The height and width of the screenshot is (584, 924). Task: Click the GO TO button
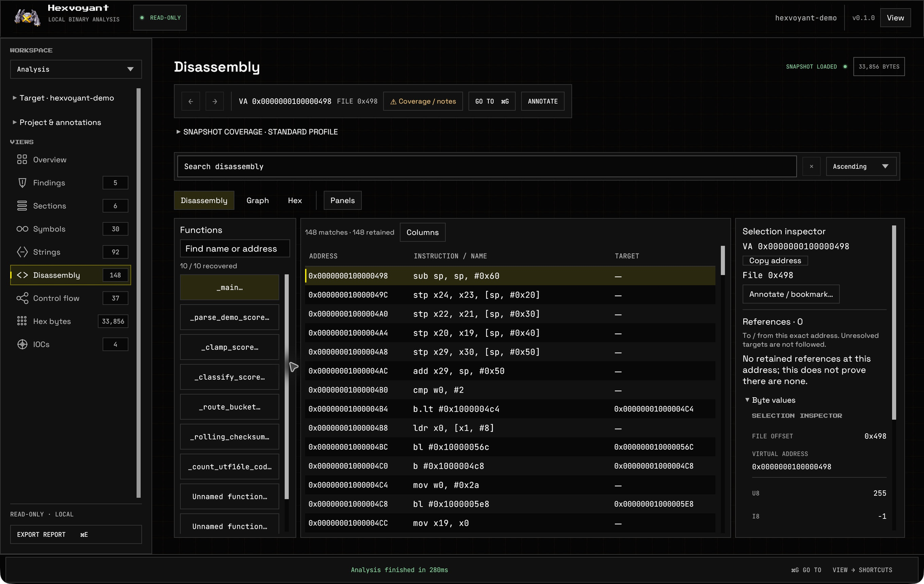click(x=492, y=101)
